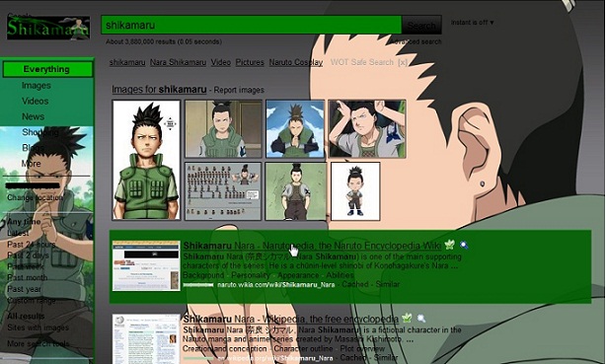606x364 pixels.
Task: Click the magnifier preview icon beside Narutopedia result
Action: [x=464, y=245]
